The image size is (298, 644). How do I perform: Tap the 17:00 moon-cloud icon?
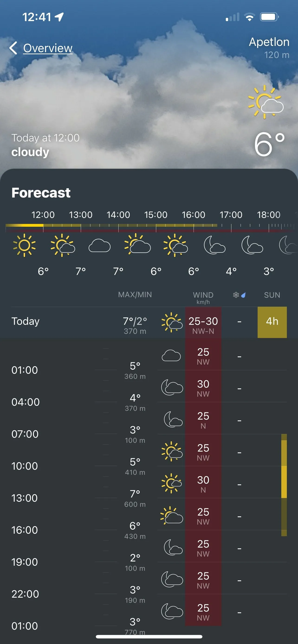click(214, 245)
